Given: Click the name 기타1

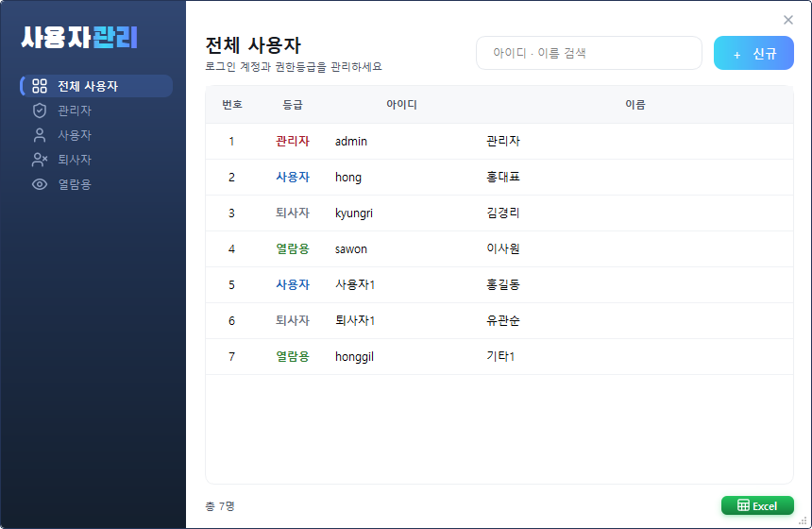Looking at the screenshot, I should [500, 356].
